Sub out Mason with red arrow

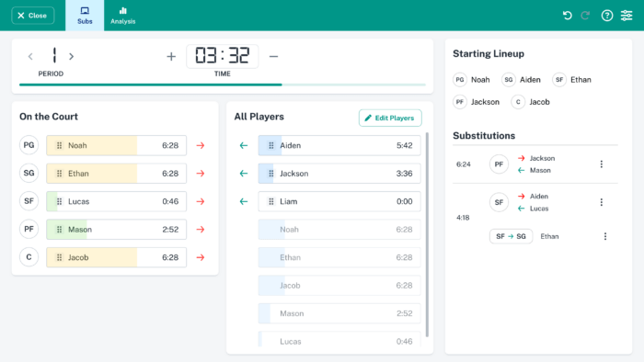(201, 230)
